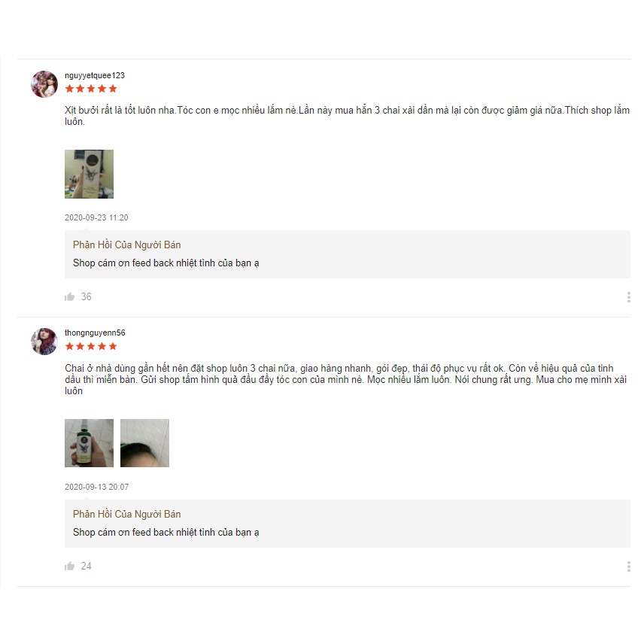Open three-dot menu on thongnguyenn56's review

[628, 567]
